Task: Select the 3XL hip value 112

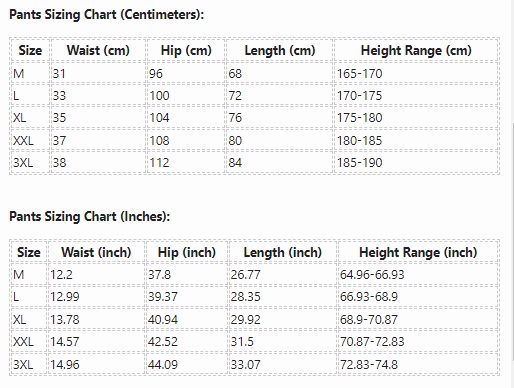Action: pyautogui.click(x=186, y=163)
